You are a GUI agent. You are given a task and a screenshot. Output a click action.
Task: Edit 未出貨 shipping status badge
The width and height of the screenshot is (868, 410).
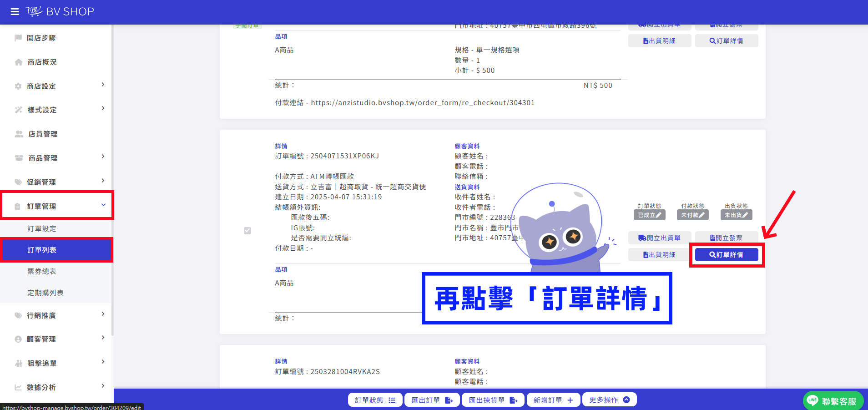[736, 215]
